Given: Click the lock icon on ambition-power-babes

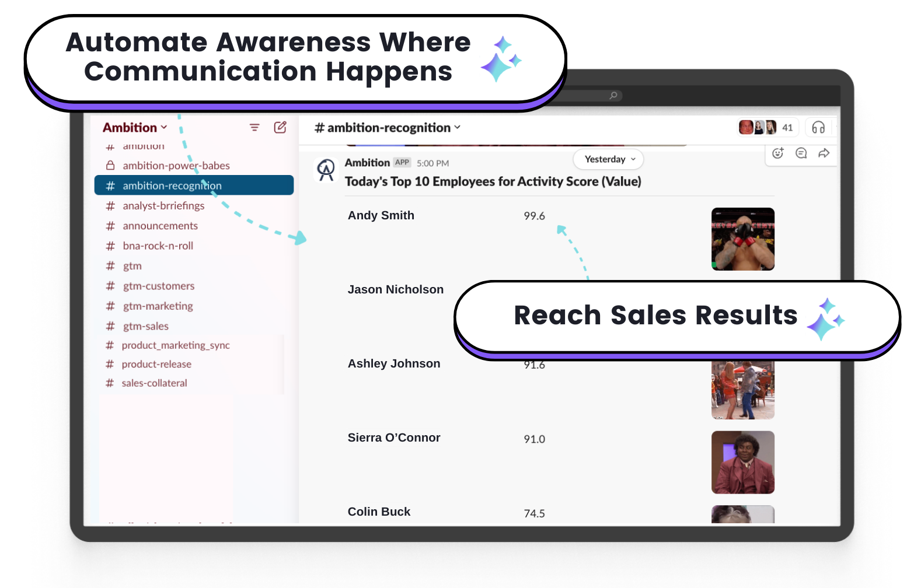Looking at the screenshot, I should point(110,165).
